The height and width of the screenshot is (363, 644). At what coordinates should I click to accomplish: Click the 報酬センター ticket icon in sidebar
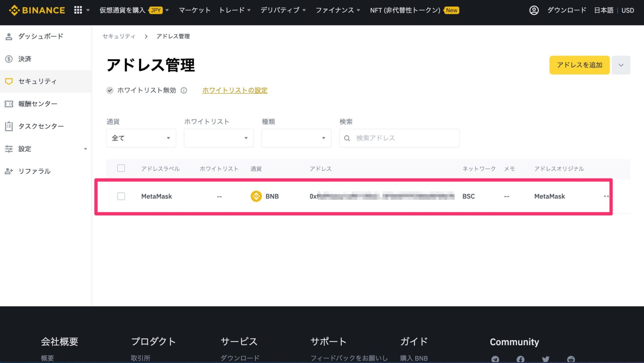click(x=9, y=104)
